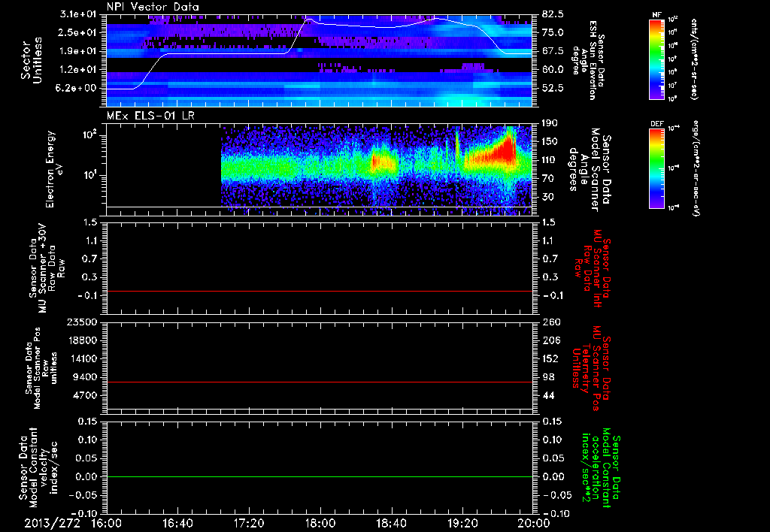The height and width of the screenshot is (532, 770).
Task: Click the 82.5 sun elevation tick label
Action: point(553,14)
